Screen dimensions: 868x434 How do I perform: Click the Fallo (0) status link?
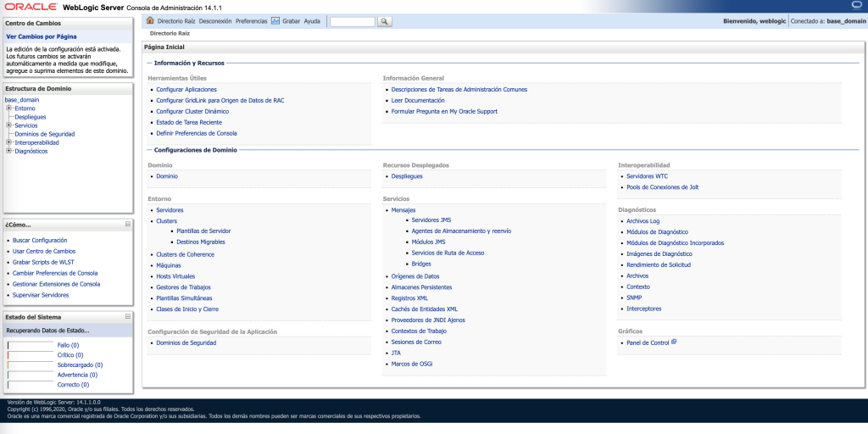point(68,345)
